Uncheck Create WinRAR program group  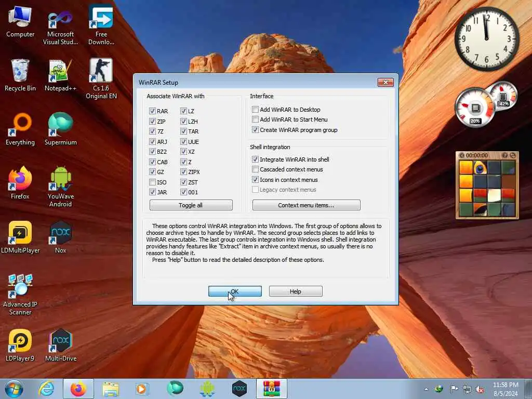tap(255, 129)
